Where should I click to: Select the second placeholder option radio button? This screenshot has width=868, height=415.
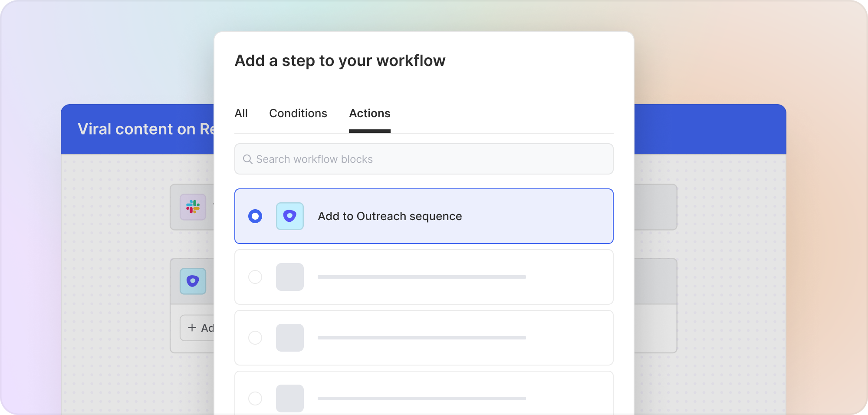[255, 277]
